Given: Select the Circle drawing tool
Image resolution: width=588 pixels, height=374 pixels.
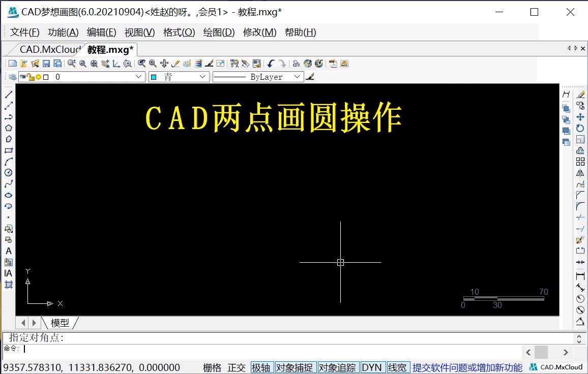Looking at the screenshot, I should 8,173.
